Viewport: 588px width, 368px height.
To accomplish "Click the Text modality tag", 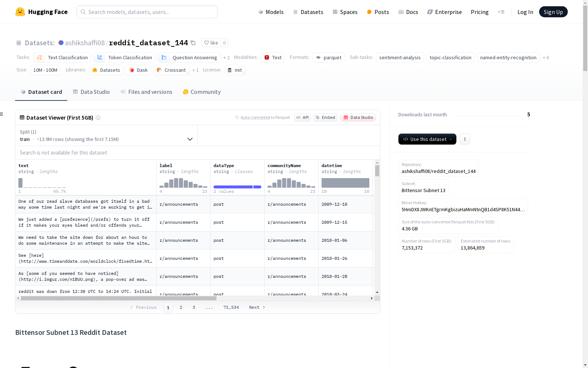I will (x=273, y=57).
